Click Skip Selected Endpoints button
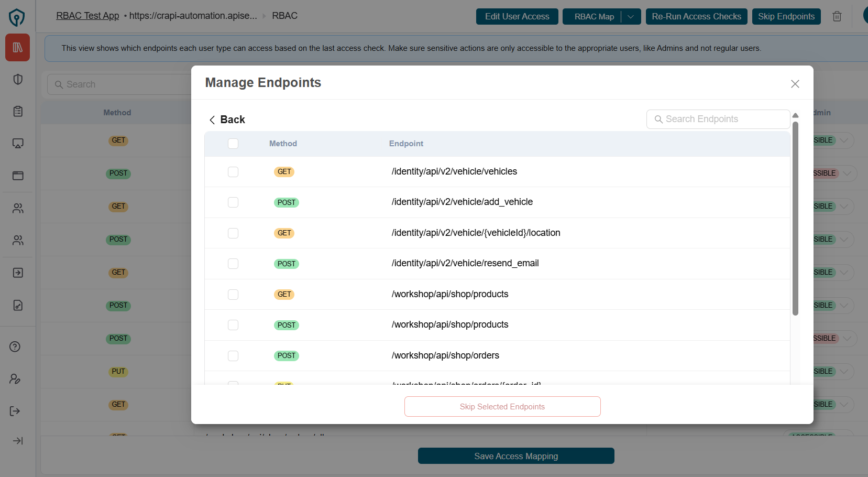Viewport: 868px width, 477px height. pos(502,407)
